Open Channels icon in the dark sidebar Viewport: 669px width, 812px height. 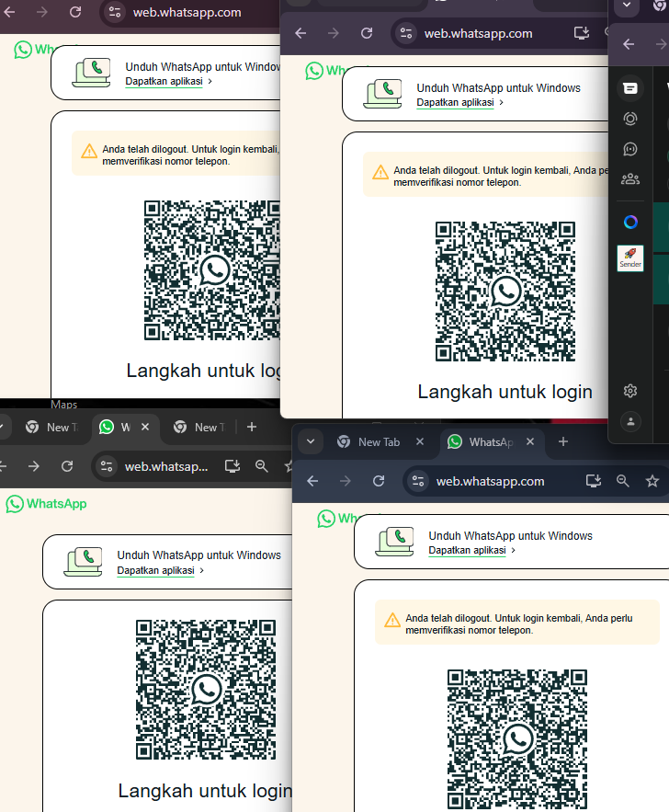tap(630, 149)
